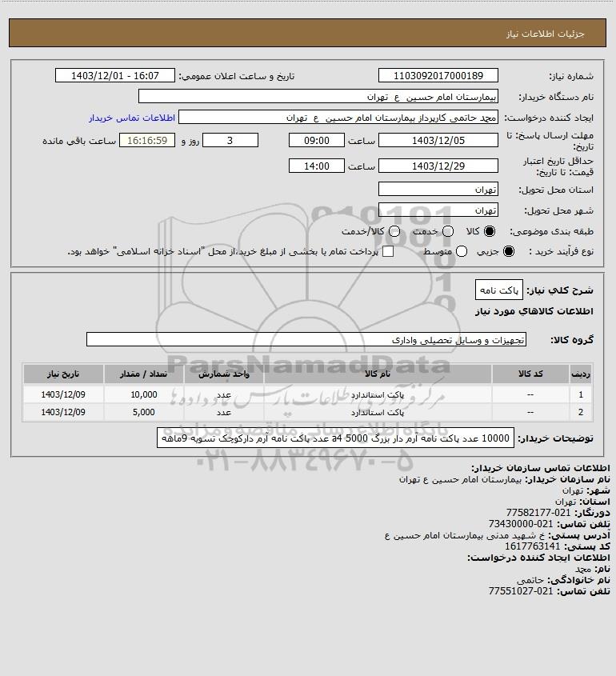The height and width of the screenshot is (676, 616).
Task: Click the creator phone number 77551027-021
Action: coord(521,591)
